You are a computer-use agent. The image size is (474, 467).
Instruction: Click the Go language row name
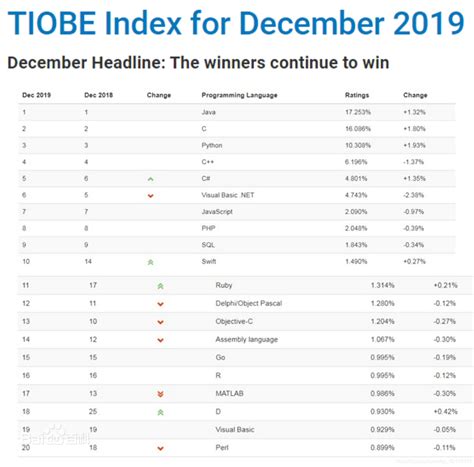[220, 357]
